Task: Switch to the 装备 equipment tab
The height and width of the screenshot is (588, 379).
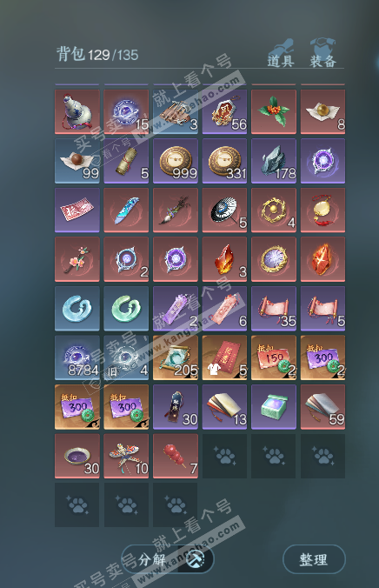Action: [322, 54]
